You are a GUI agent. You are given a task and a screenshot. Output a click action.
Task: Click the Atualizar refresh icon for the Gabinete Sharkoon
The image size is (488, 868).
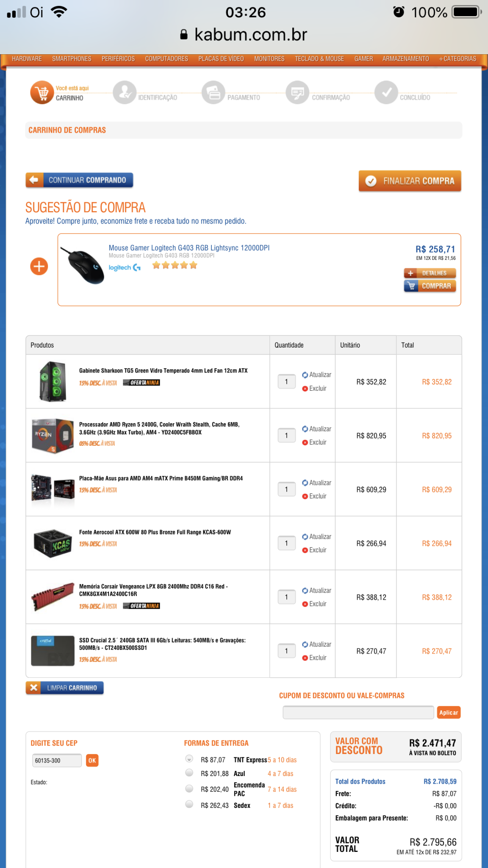(x=305, y=375)
